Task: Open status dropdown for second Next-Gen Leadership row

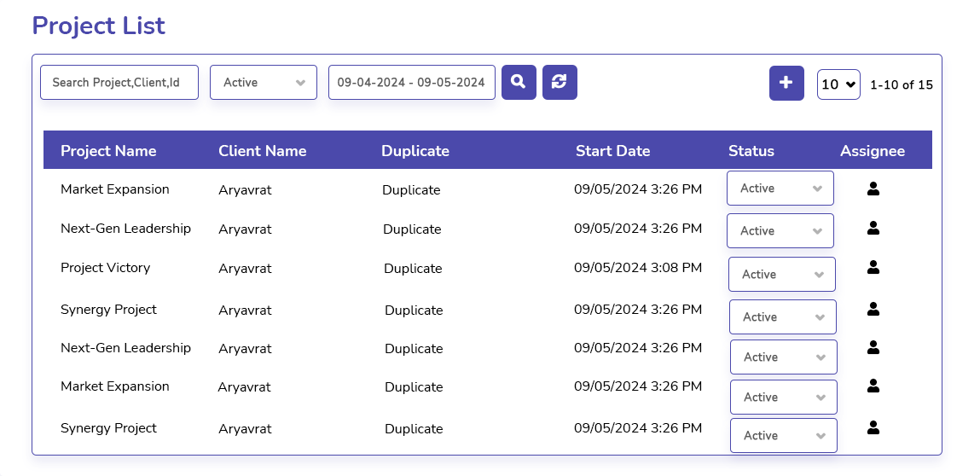Action: pyautogui.click(x=784, y=357)
